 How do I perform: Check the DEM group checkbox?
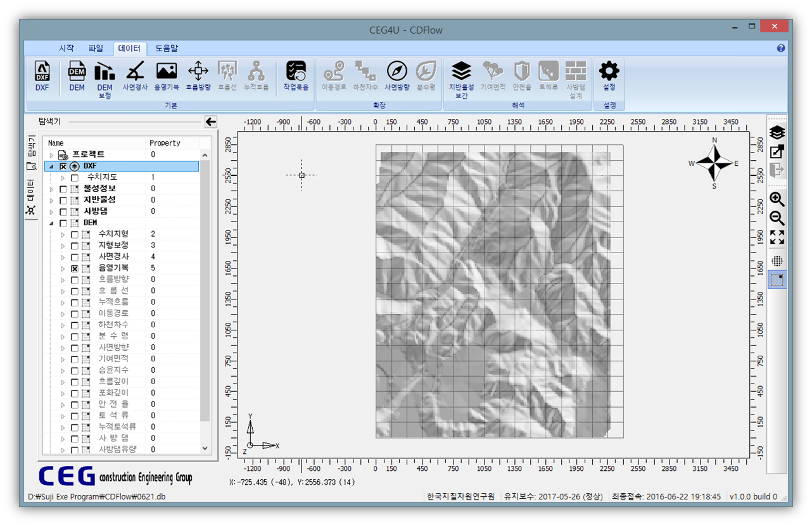point(63,223)
